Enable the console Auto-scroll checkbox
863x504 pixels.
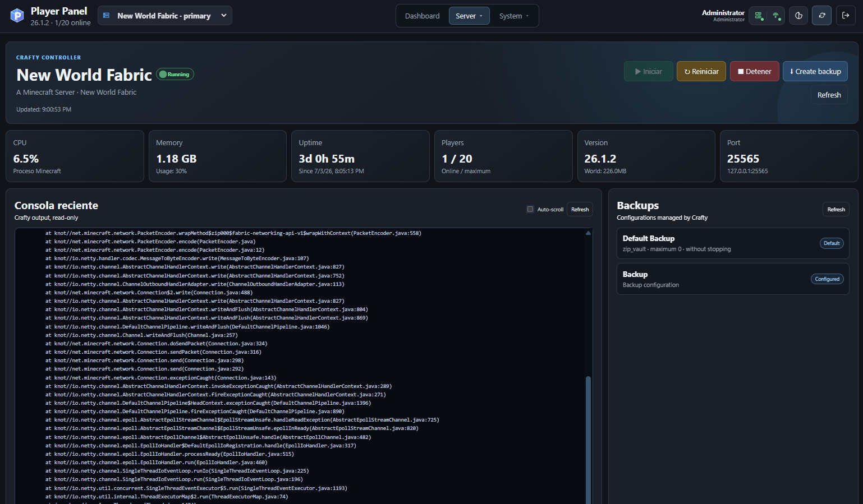tap(530, 209)
